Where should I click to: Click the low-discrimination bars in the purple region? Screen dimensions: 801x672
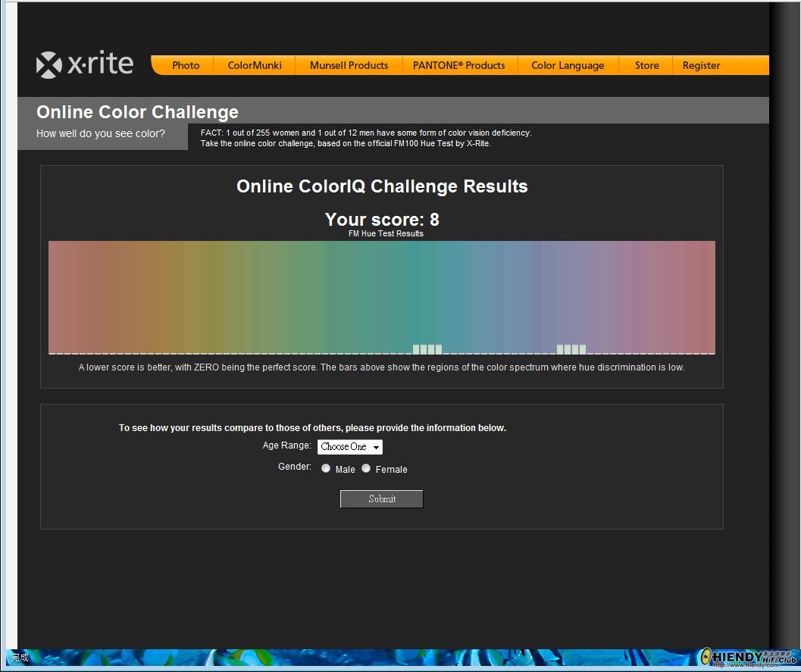[x=571, y=349]
